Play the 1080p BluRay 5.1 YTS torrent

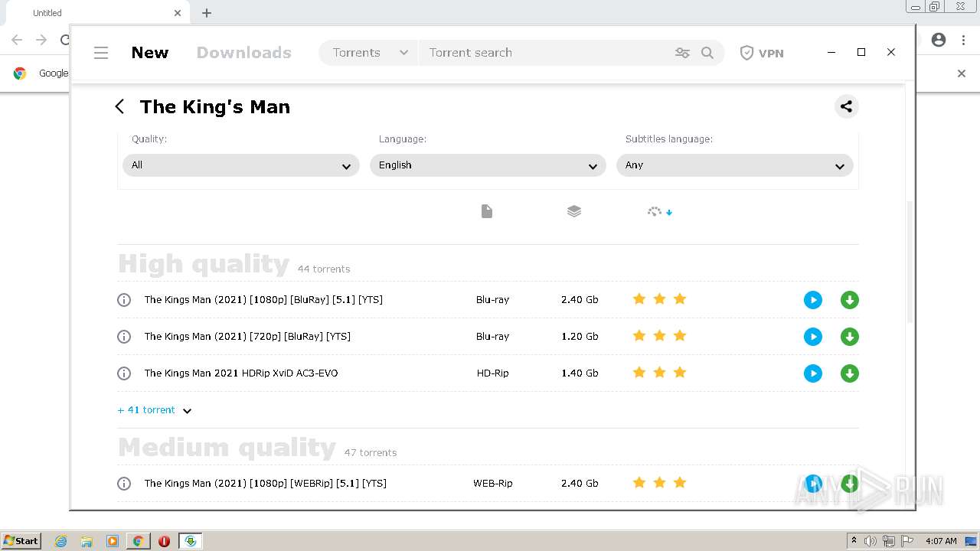coord(813,300)
